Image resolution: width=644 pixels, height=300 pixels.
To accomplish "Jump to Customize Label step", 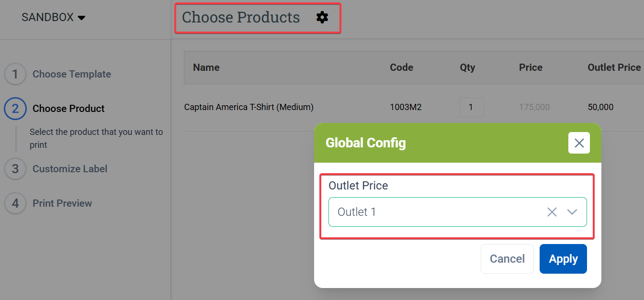I will 70,169.
